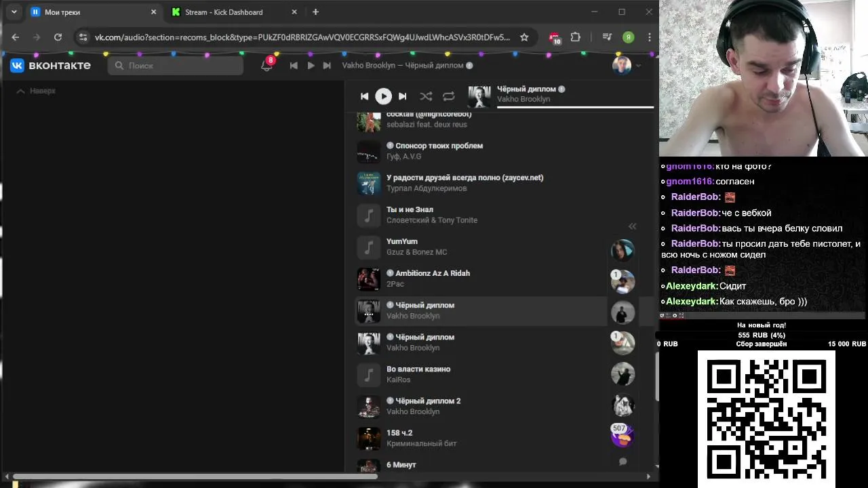Click the now-playing album cover thumbnail
Image resolution: width=868 pixels, height=488 pixels.
(x=479, y=96)
